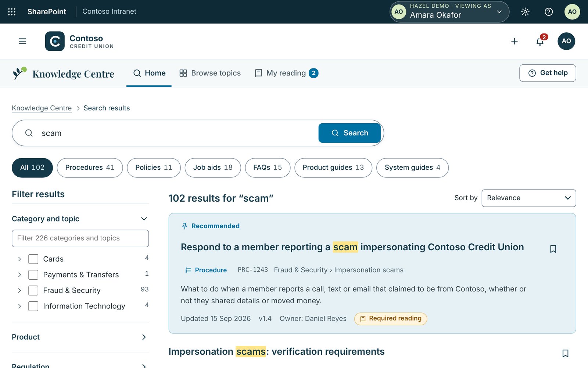Screen dimensions: 588x368
Task: Filter results by FAQs
Action: pos(268,168)
